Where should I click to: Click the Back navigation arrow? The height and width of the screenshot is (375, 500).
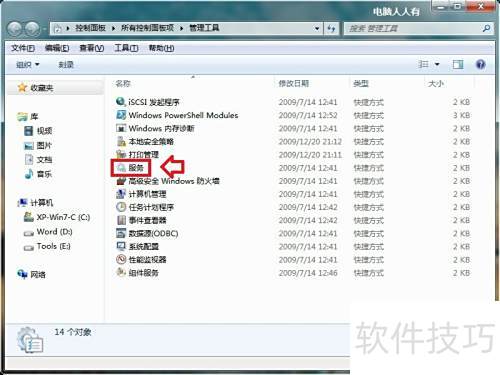pyautogui.click(x=15, y=29)
